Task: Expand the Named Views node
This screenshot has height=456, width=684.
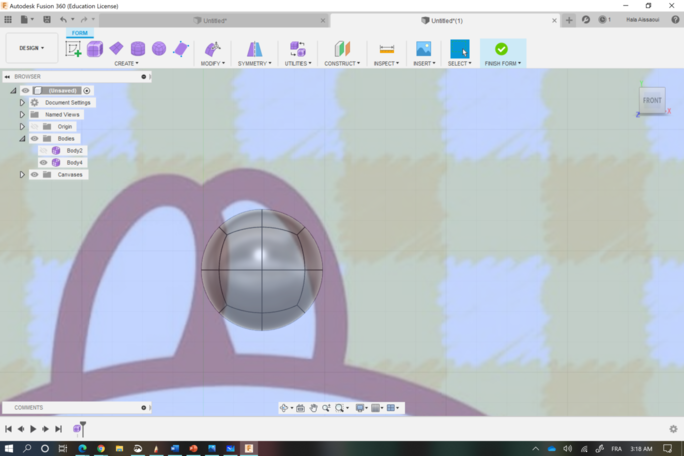Action: [22, 114]
